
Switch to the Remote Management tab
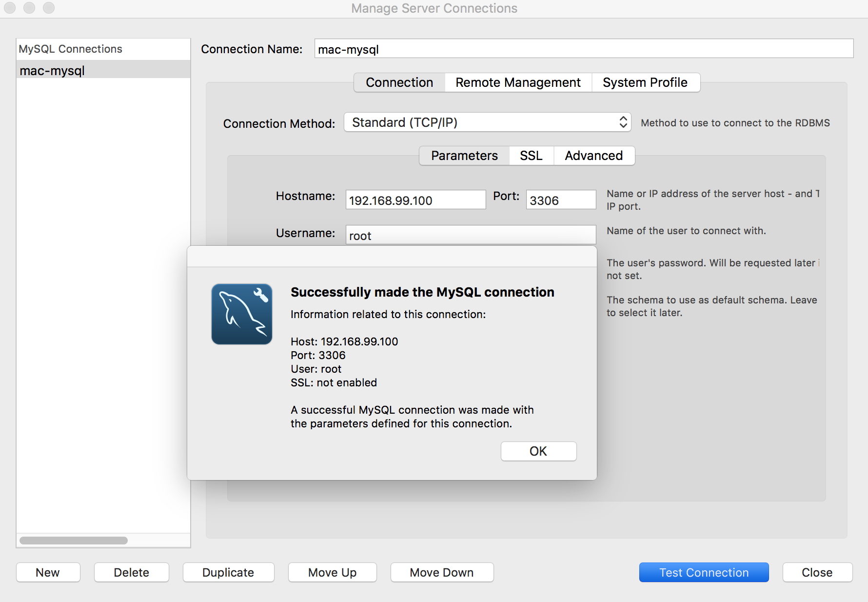coord(518,82)
